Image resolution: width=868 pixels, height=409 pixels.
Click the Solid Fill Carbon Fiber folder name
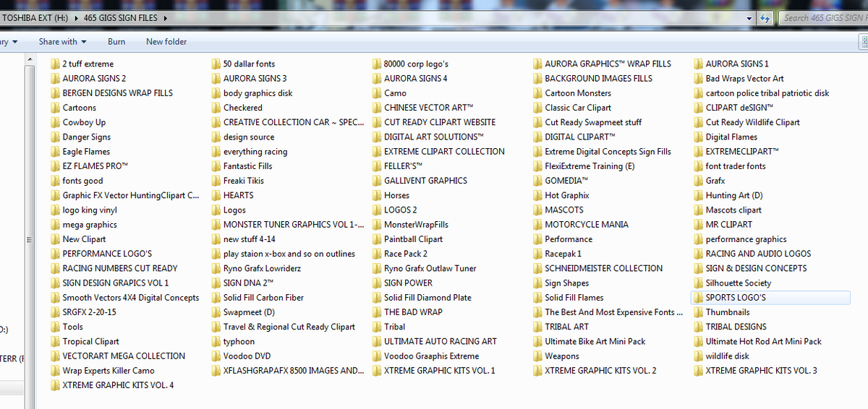point(264,298)
